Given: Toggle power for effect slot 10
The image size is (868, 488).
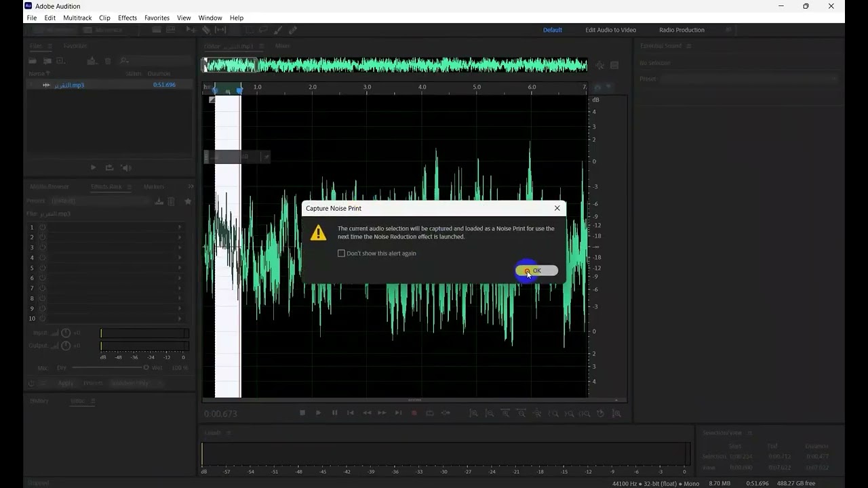Looking at the screenshot, I should tap(42, 319).
